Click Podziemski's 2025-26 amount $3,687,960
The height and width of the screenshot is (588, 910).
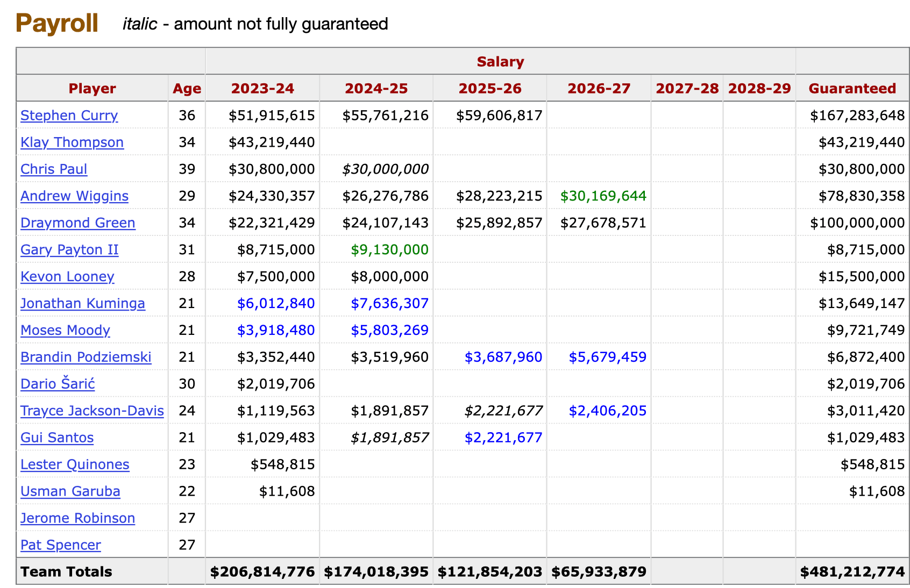pos(503,357)
